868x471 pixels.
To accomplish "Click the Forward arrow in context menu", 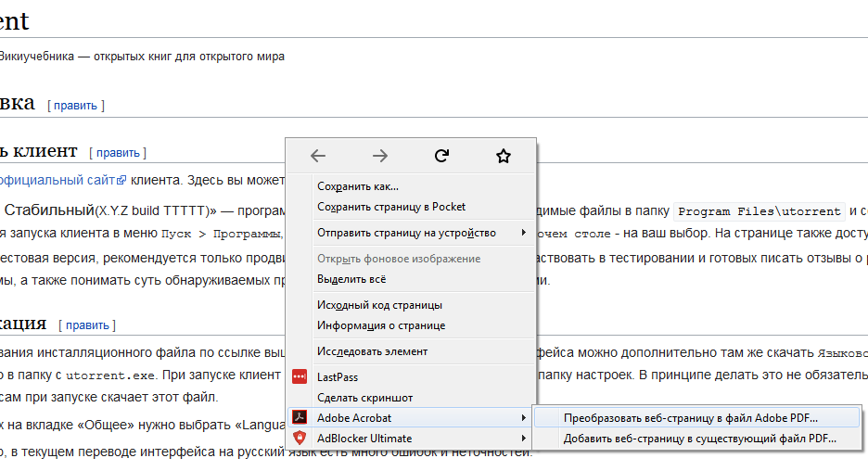I will tap(380, 156).
